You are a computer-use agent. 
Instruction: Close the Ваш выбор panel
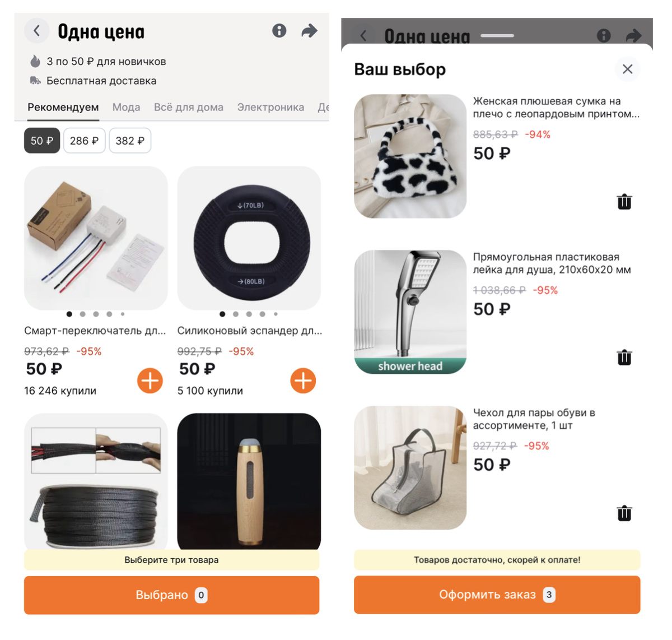(627, 69)
